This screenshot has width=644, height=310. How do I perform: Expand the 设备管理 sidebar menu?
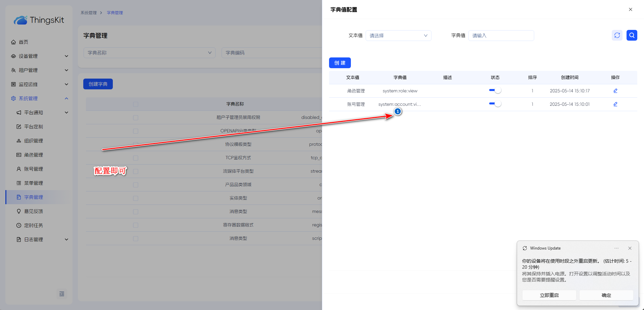coord(39,56)
